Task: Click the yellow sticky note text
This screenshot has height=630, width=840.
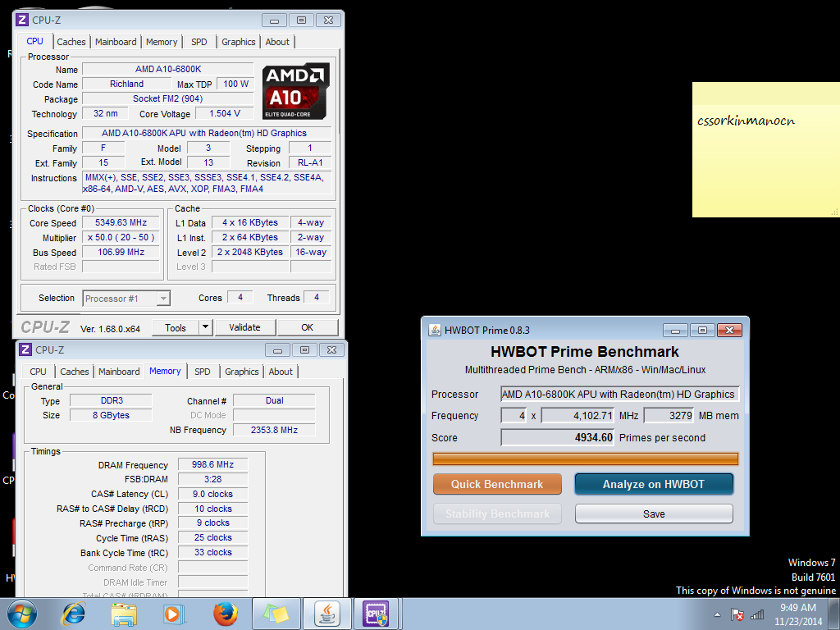Action: (x=746, y=121)
